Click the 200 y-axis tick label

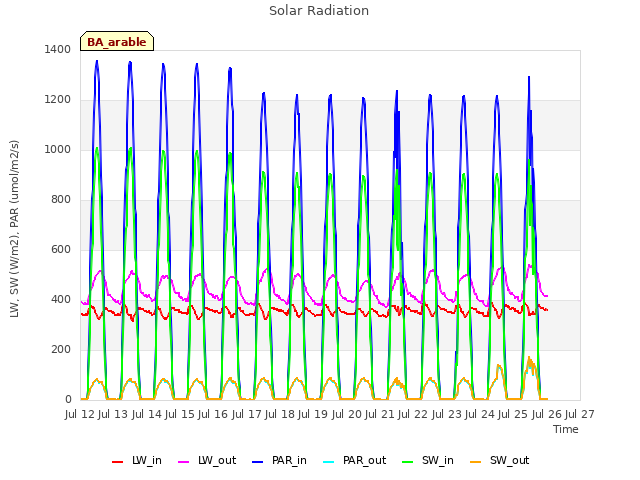[61, 349]
